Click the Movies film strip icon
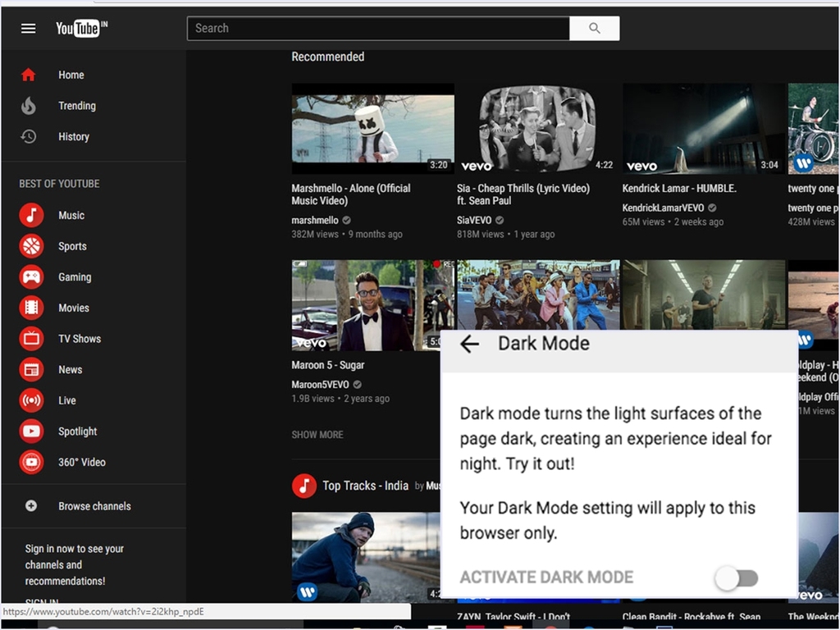 tap(32, 308)
